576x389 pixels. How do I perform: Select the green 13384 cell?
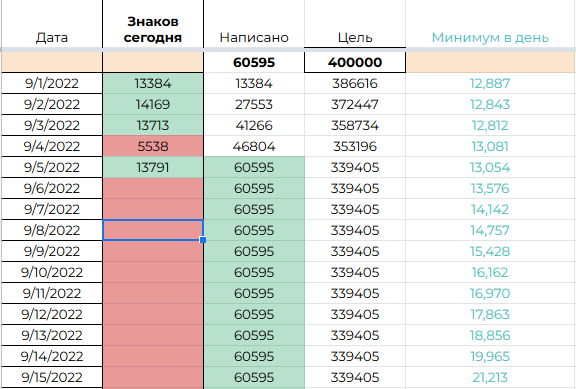[x=153, y=83]
